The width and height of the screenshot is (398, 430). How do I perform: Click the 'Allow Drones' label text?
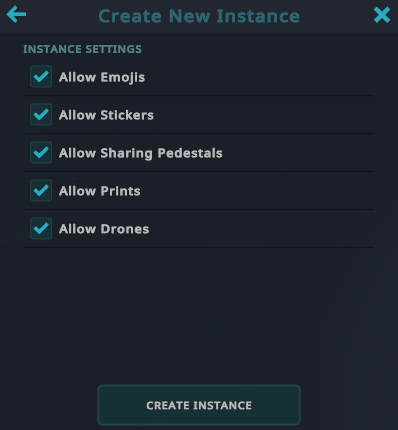pos(104,229)
